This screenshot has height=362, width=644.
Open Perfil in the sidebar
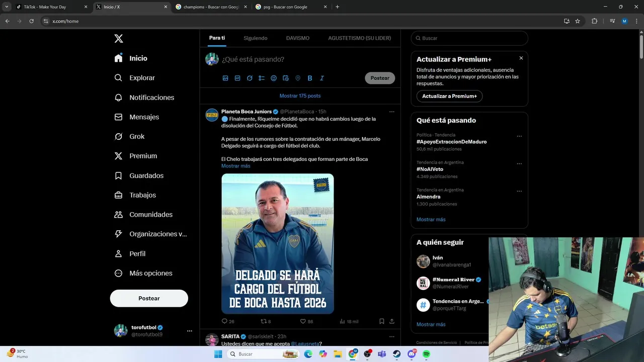coord(130,253)
